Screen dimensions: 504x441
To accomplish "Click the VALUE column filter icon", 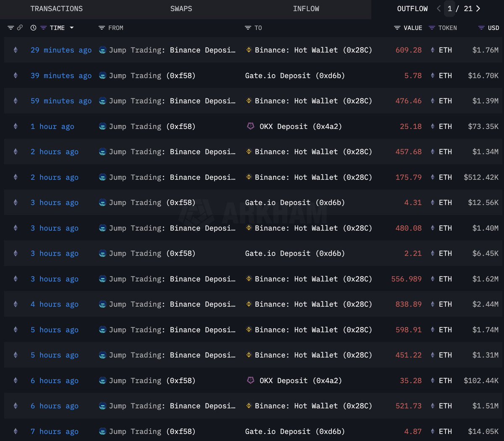I will click(397, 28).
